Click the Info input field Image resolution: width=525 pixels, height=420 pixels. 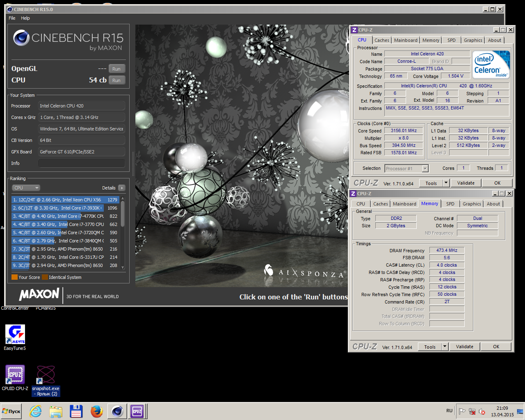click(82, 163)
